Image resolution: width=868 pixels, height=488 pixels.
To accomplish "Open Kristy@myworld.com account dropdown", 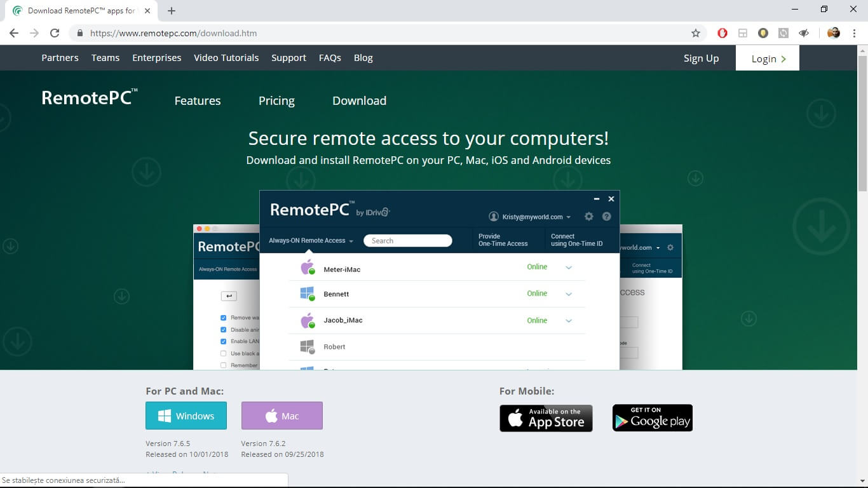I will pyautogui.click(x=536, y=217).
